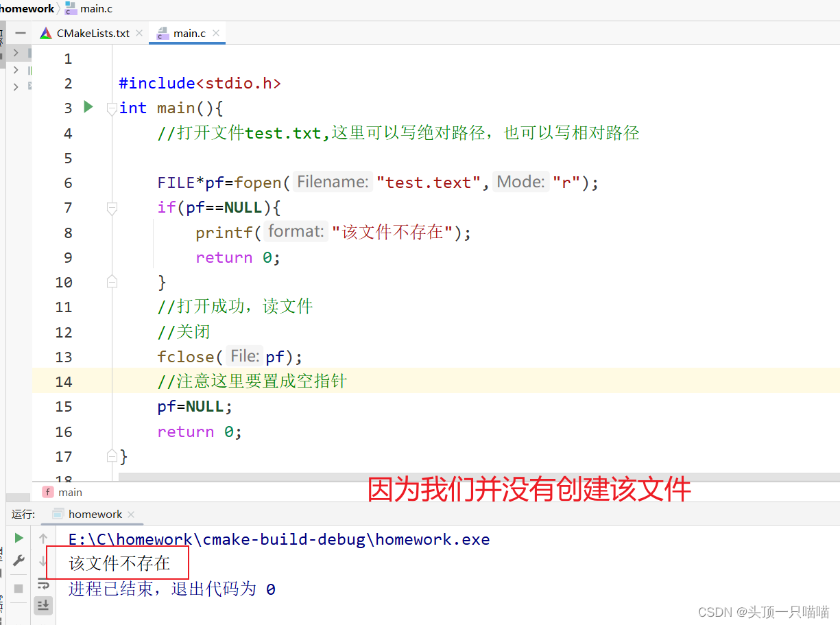Viewport: 840px width, 625px height.
Task: Click the "test.text" string literal
Action: point(429,182)
